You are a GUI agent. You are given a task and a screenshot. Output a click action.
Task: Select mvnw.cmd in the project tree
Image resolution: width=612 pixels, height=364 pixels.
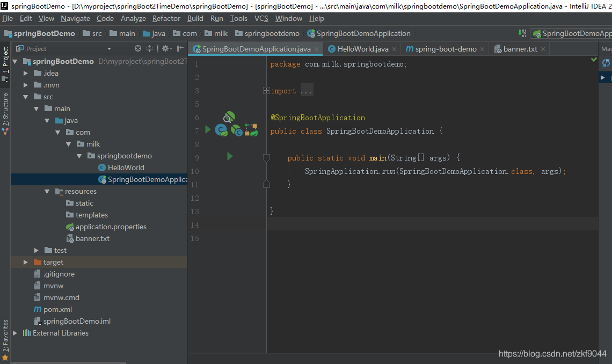(56, 297)
